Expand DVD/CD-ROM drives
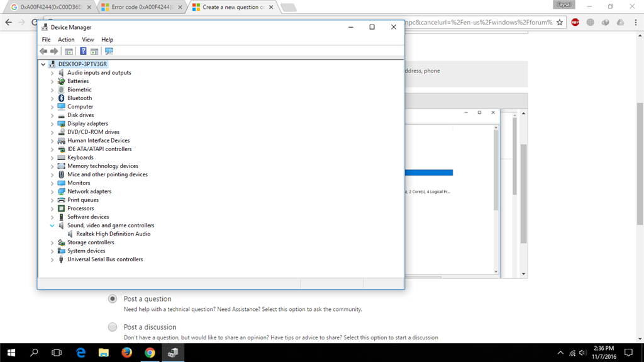This screenshot has height=362, width=644. [52, 132]
